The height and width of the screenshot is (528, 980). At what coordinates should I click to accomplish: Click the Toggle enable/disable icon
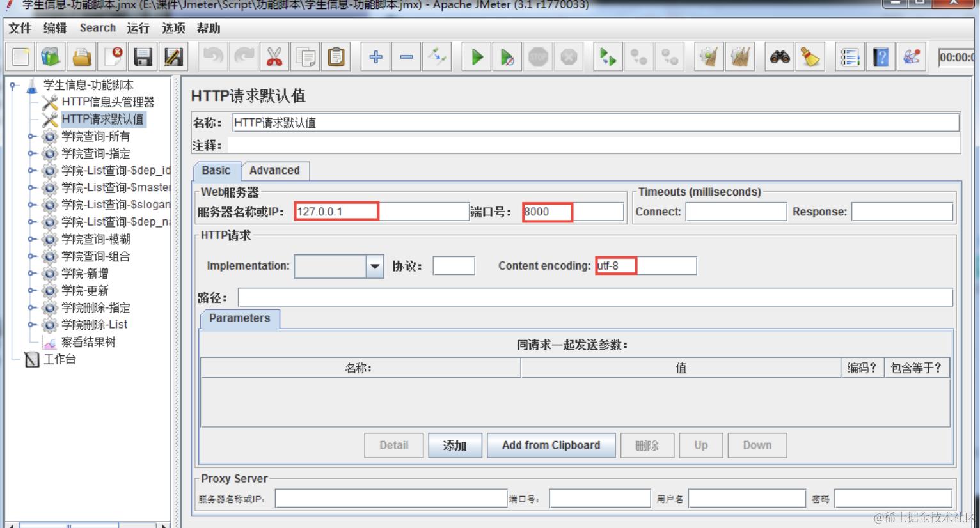tap(438, 57)
